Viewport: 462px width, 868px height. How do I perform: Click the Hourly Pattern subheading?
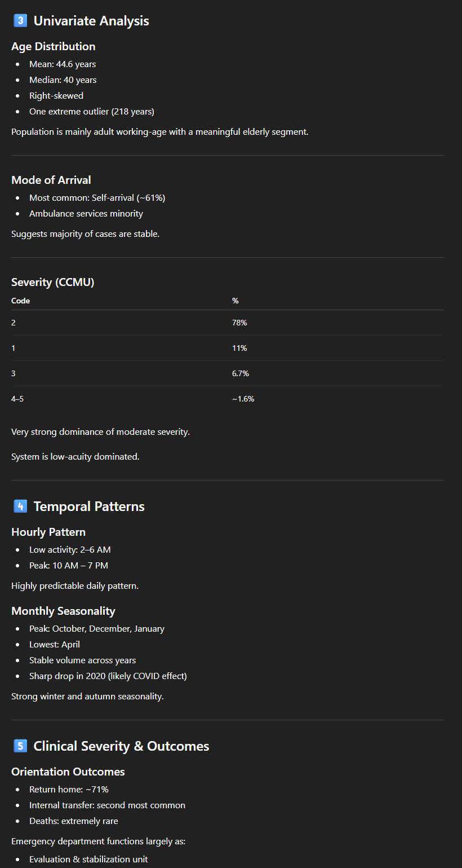click(48, 532)
